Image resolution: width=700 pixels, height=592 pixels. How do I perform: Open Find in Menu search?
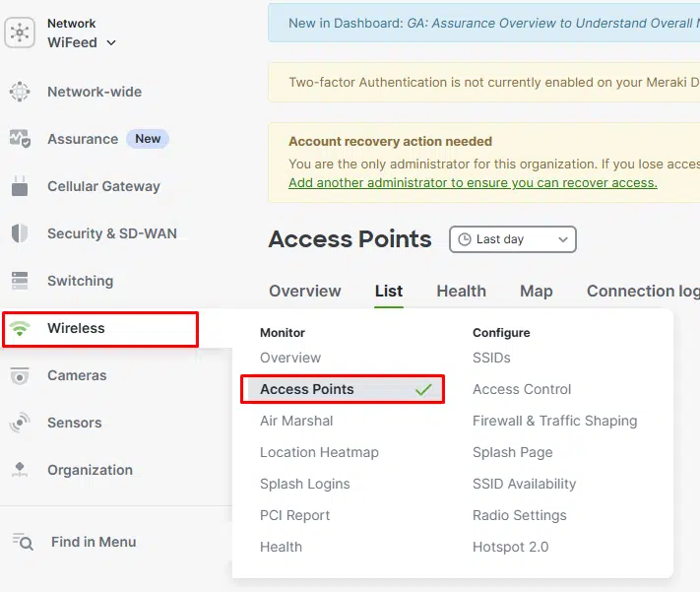(94, 542)
